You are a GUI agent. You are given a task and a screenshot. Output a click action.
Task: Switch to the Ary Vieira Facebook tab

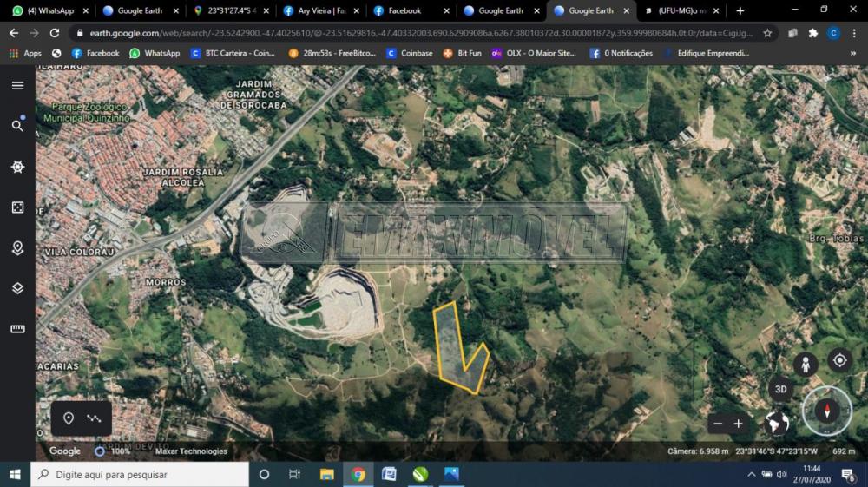pos(319,10)
